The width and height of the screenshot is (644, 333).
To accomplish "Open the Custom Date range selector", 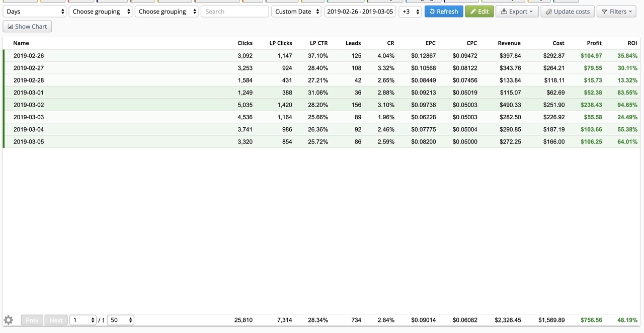I will pyautogui.click(x=296, y=12).
